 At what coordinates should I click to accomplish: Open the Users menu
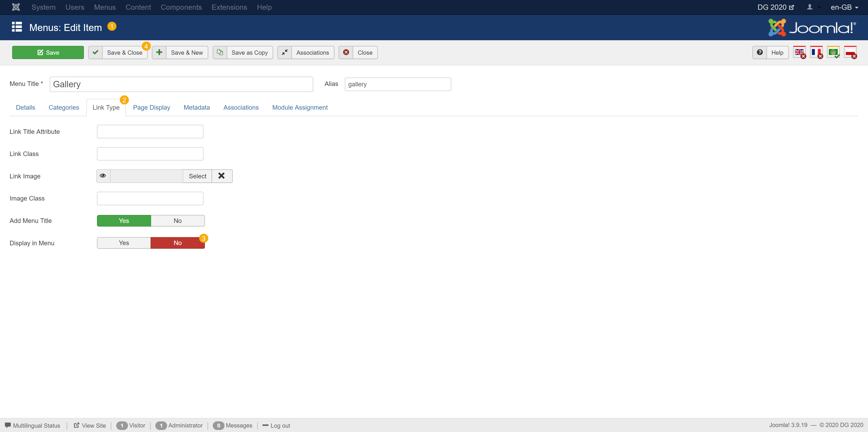tap(75, 7)
